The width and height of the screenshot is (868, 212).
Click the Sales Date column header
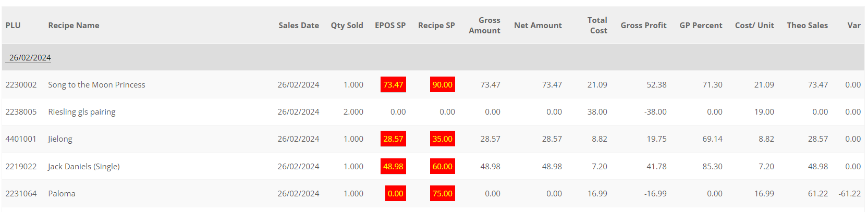(298, 26)
